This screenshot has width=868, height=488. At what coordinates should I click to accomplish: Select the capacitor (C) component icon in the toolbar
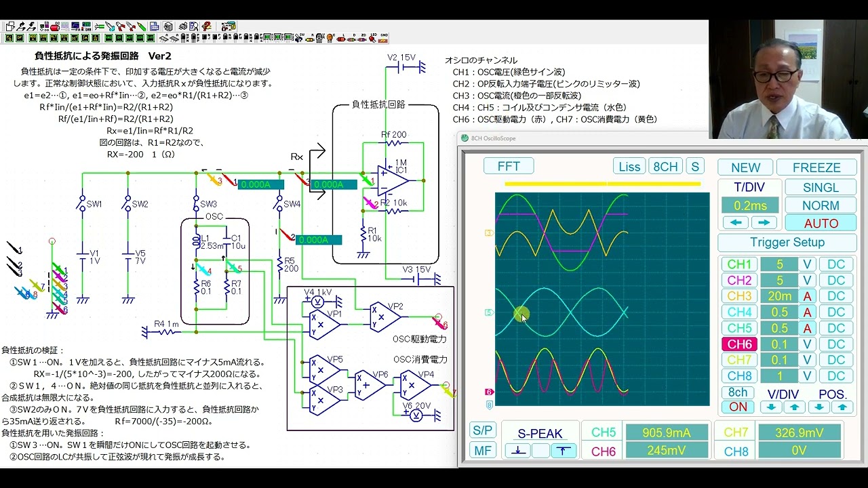coord(330,38)
